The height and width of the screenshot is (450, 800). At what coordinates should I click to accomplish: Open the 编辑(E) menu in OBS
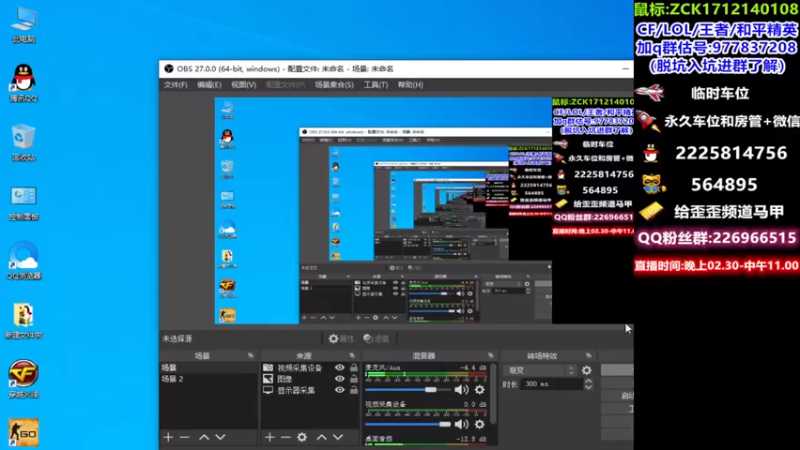tap(209, 85)
